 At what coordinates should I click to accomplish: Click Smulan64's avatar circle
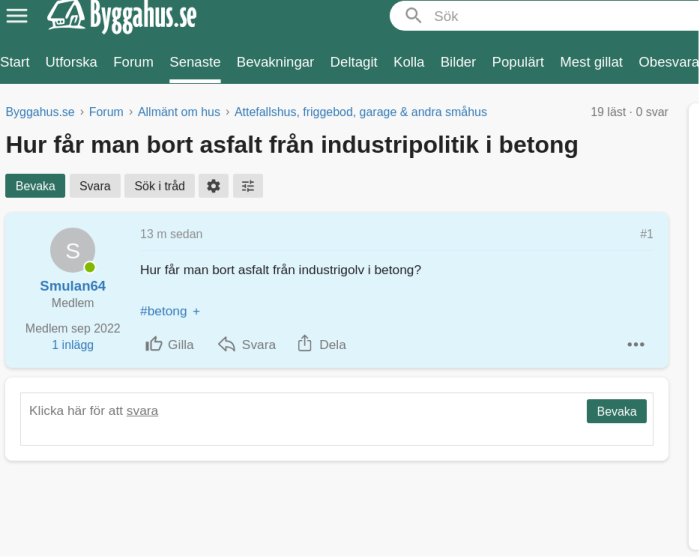(73, 250)
